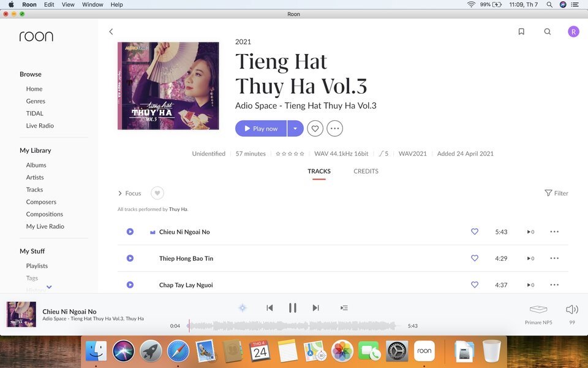The height and width of the screenshot is (368, 588).
Task: Open TIDAL in the sidebar
Action: [x=34, y=113]
